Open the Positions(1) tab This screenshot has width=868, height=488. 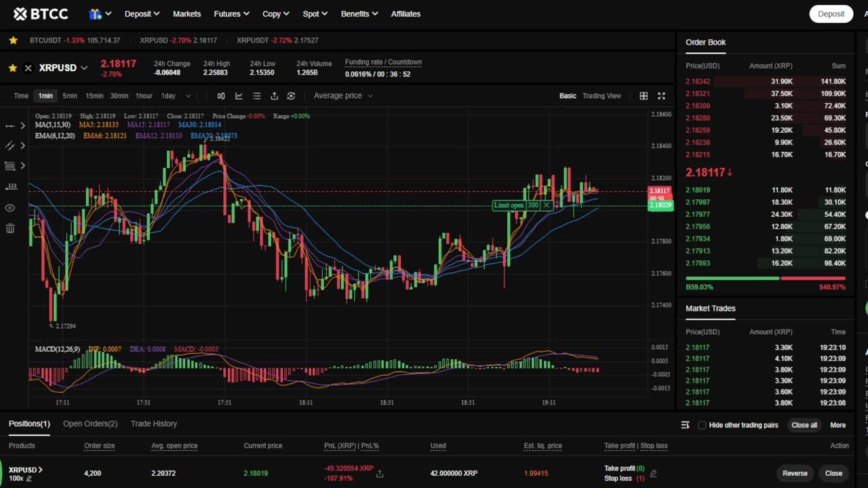tap(29, 424)
